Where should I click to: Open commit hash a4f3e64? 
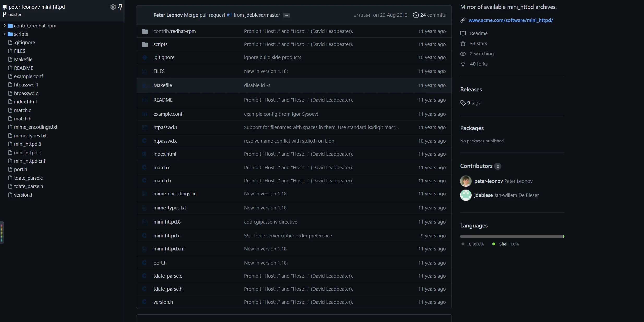[x=362, y=15]
